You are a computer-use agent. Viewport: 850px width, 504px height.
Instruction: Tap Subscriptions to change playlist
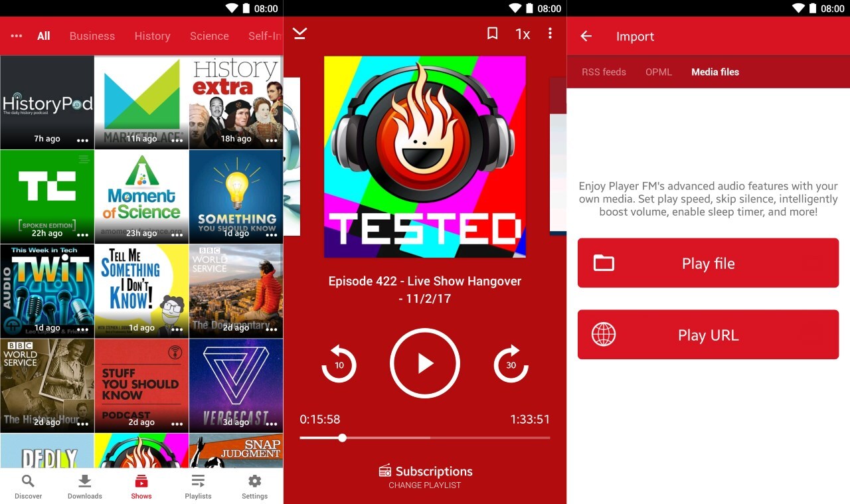(425, 476)
